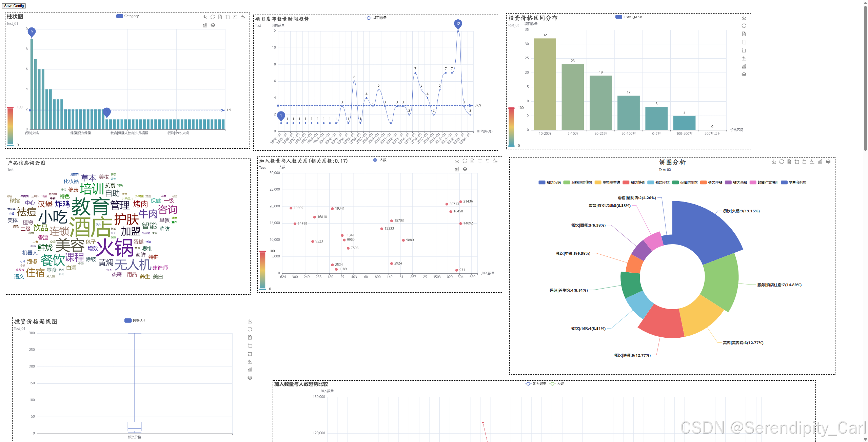Toggle the Category legend in 柱状图
This screenshot has width=868, height=442.
coord(127,16)
